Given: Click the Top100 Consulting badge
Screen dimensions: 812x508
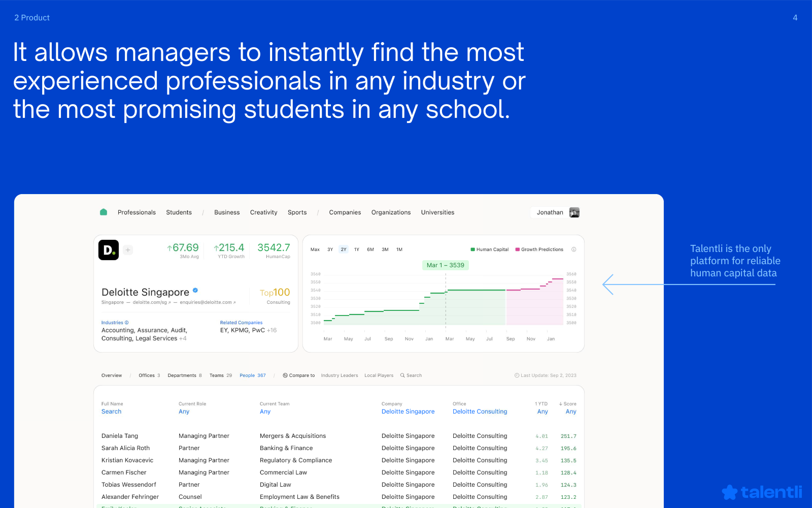Looking at the screenshot, I should coord(275,296).
